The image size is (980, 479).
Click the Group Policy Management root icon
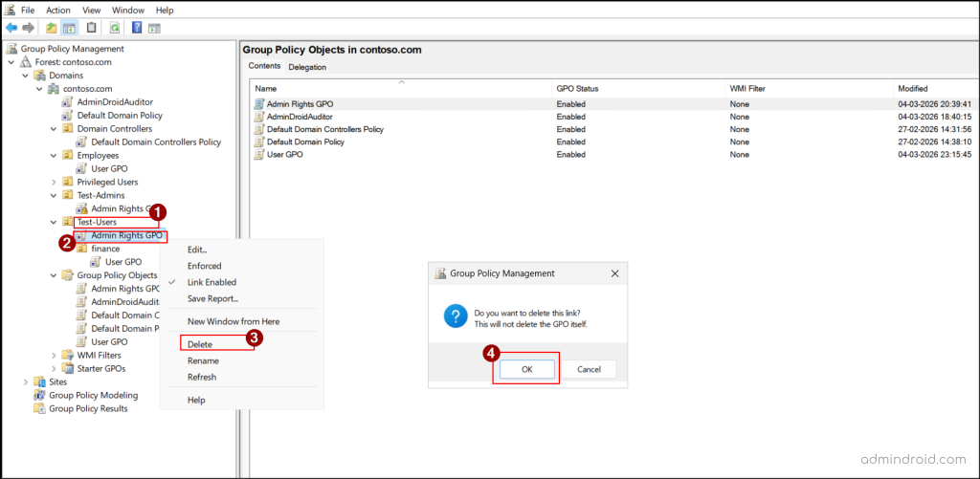coord(11,49)
